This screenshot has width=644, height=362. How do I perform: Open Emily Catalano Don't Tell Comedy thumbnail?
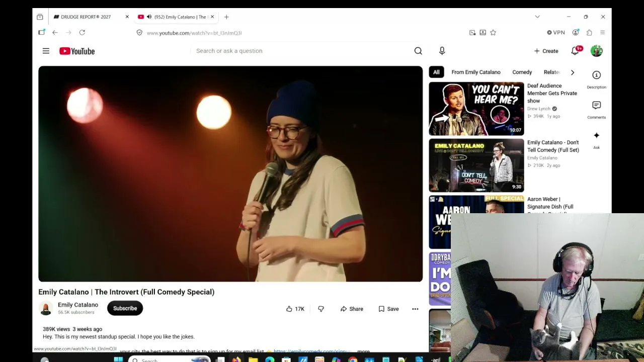click(x=476, y=165)
